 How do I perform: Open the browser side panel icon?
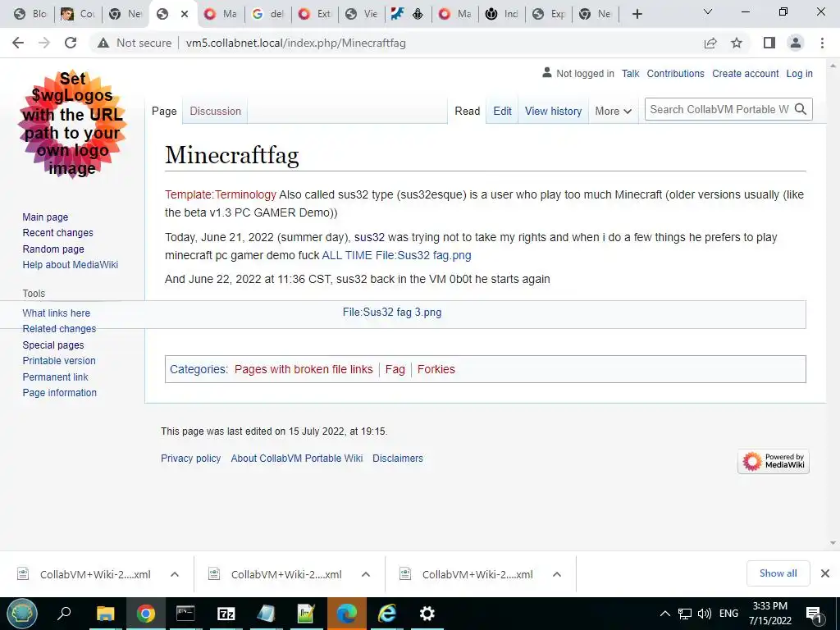coord(769,43)
